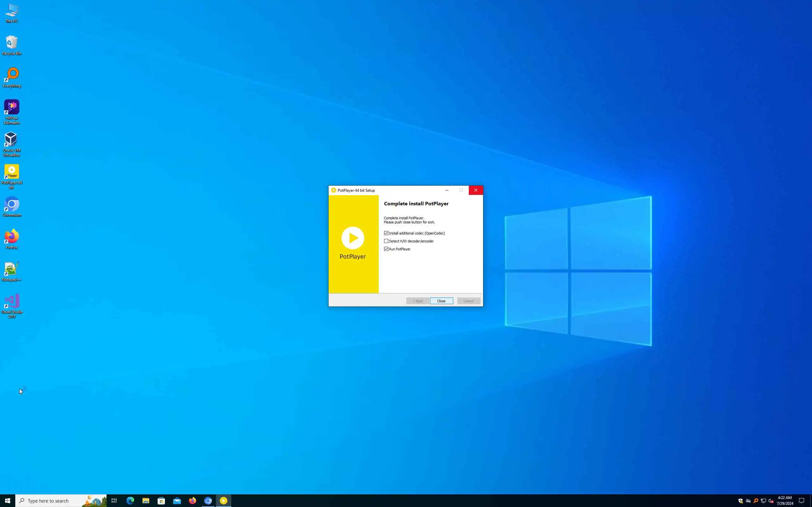Click PotPlayer setup icon in taskbar
The width and height of the screenshot is (812, 507).
[x=224, y=501]
